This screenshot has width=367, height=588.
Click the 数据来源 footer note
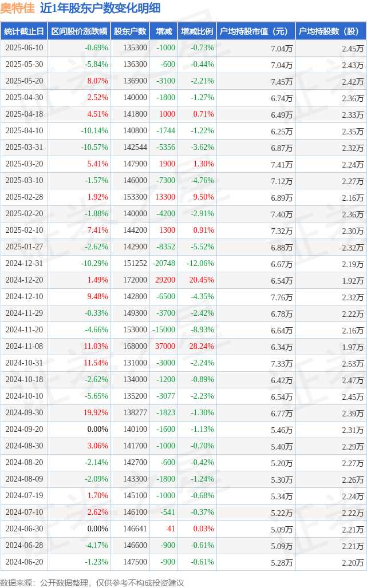point(92,583)
